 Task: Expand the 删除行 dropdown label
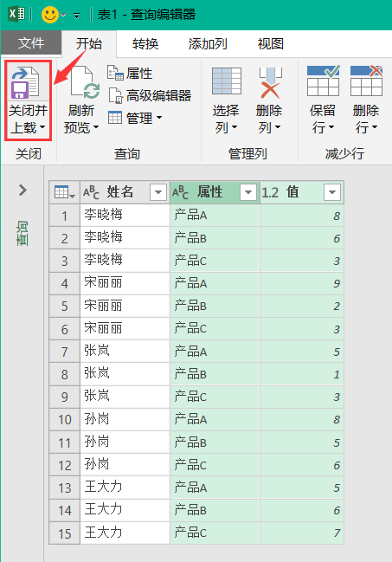(366, 119)
